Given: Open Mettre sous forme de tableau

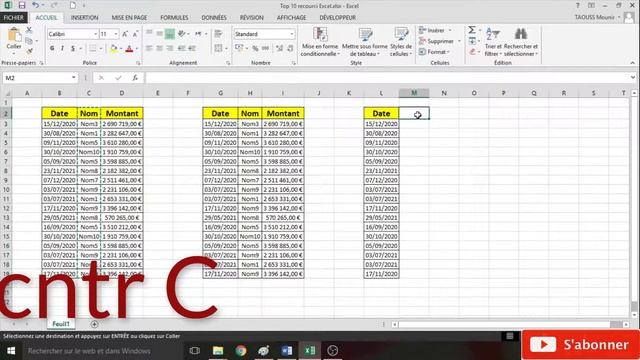Looking at the screenshot, I should coord(364,42).
